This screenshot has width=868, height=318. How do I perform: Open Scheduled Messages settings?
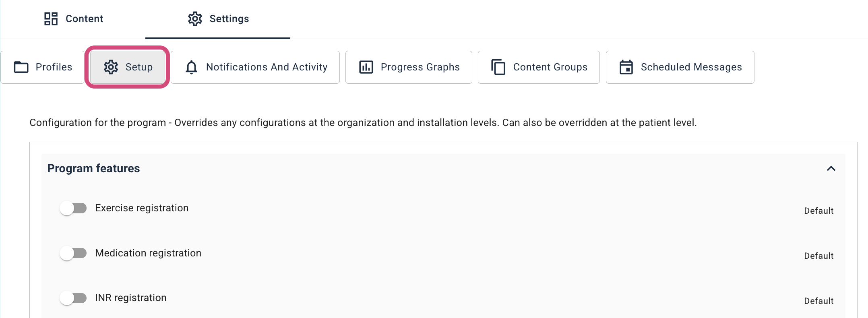tap(680, 67)
